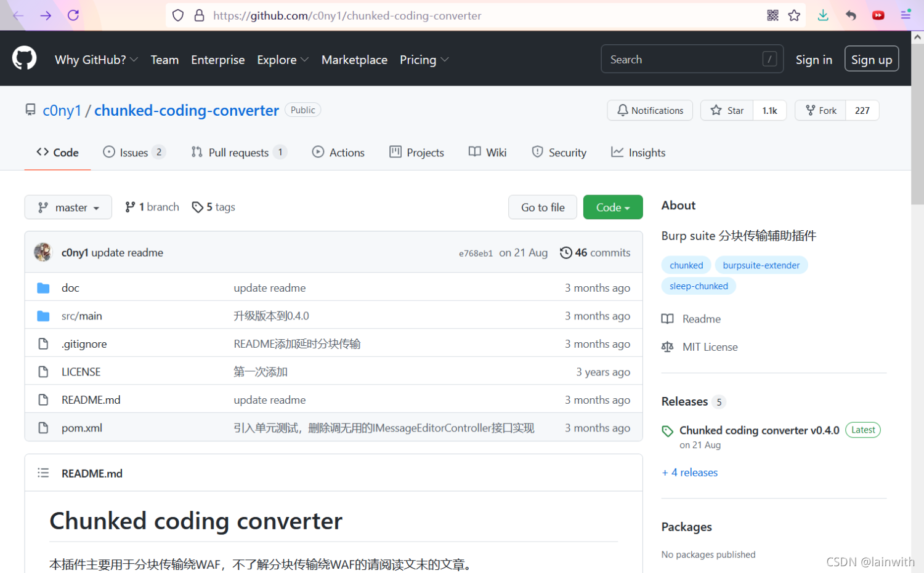Image resolution: width=924 pixels, height=573 pixels.
Task: Click the release tag icon for v0.4.0
Action: click(x=667, y=431)
